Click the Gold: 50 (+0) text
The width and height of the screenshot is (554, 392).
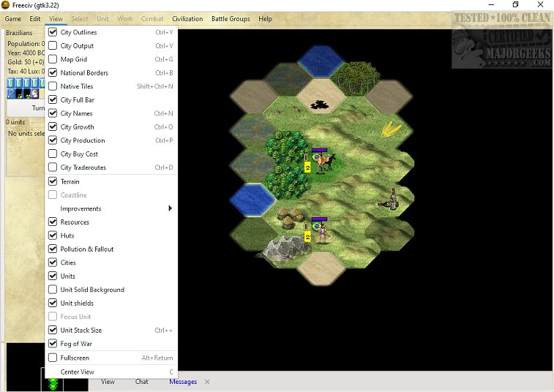point(26,62)
